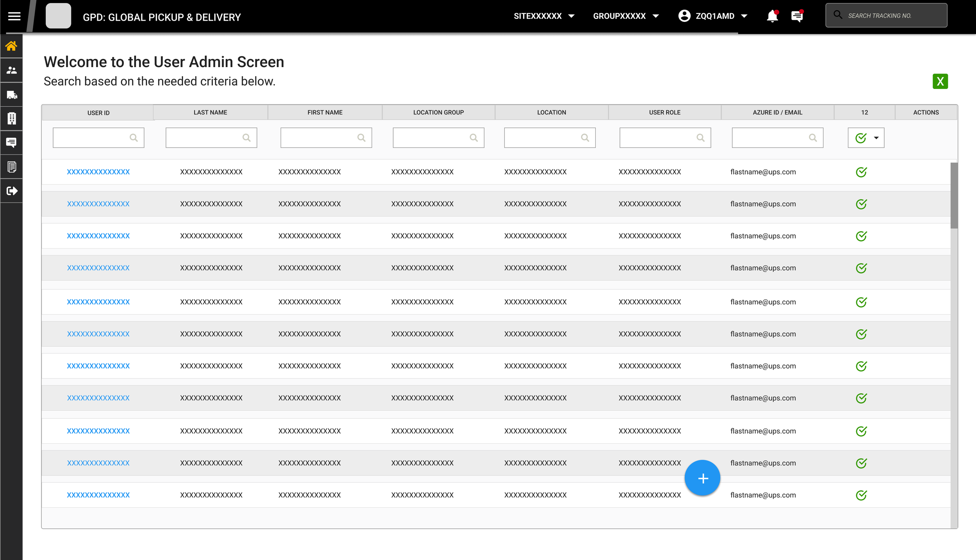The width and height of the screenshot is (976, 560).
Task: Open the first user ID link
Action: tap(98, 172)
